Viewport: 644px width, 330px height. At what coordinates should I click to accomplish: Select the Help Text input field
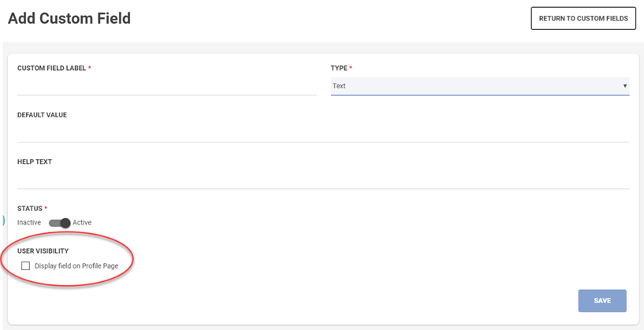coord(323,179)
